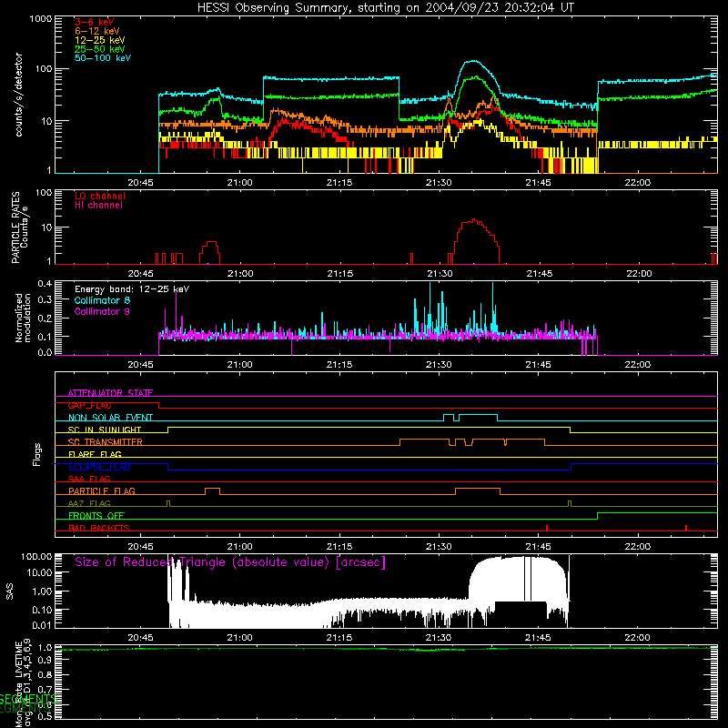Click the '0.3' tick on the modulation axis

coord(45,299)
